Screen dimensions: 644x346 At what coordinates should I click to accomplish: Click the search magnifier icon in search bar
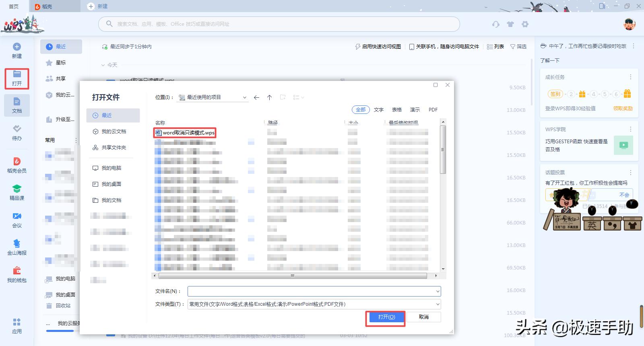[x=109, y=24]
